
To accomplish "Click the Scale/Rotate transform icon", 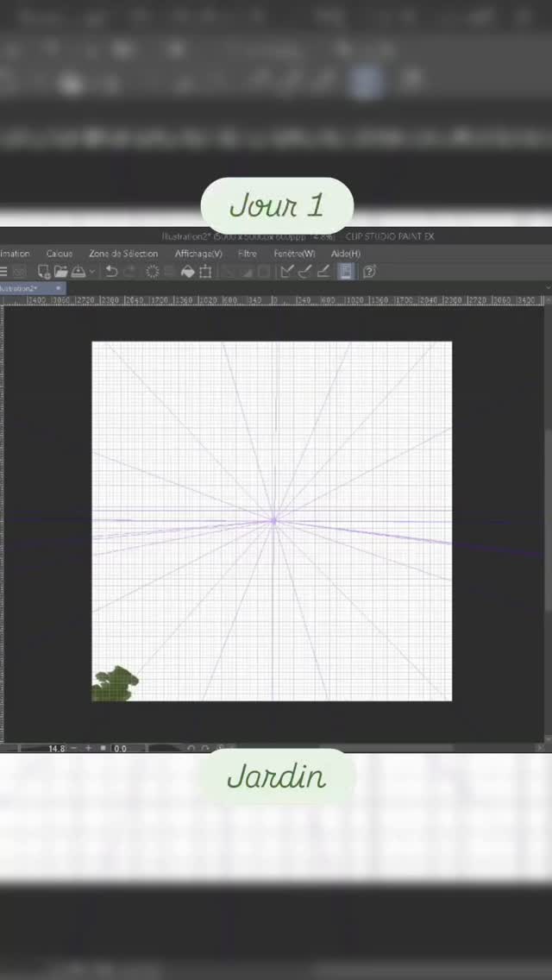I will click(205, 271).
